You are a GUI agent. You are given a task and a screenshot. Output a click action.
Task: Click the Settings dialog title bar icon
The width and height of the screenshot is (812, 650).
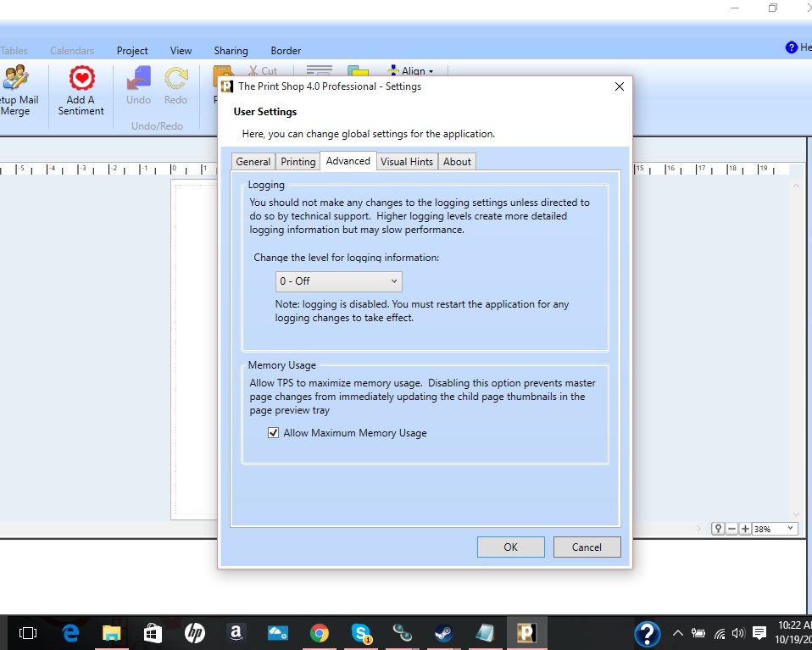click(x=227, y=86)
